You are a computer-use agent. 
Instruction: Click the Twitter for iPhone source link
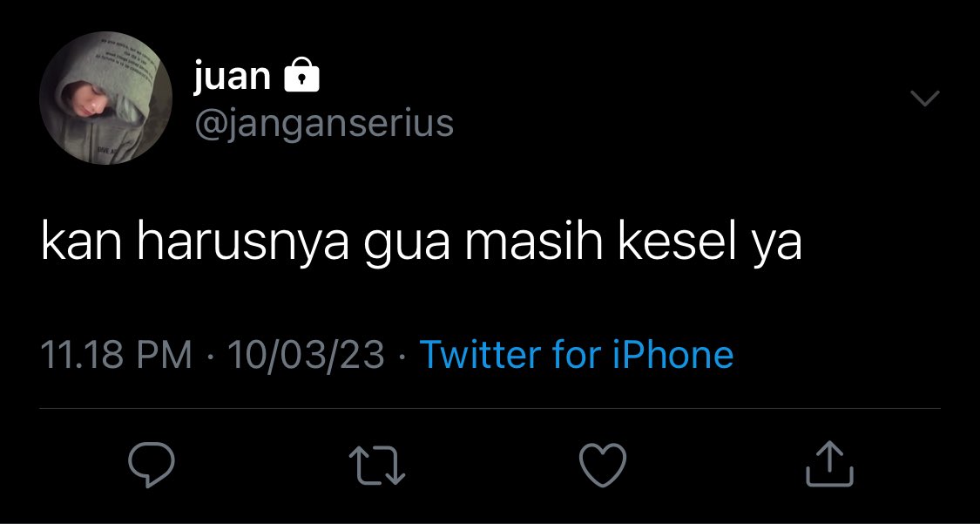577,355
